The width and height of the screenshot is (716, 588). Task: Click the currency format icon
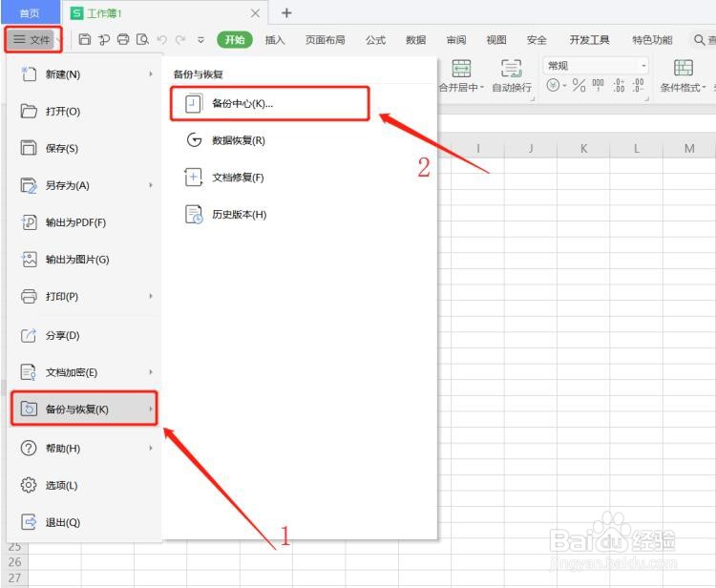(553, 85)
